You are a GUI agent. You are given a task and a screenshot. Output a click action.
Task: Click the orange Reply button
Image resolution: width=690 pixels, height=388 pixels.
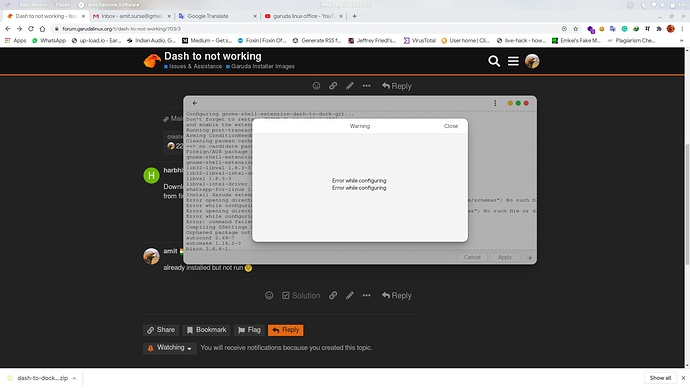pyautogui.click(x=286, y=330)
